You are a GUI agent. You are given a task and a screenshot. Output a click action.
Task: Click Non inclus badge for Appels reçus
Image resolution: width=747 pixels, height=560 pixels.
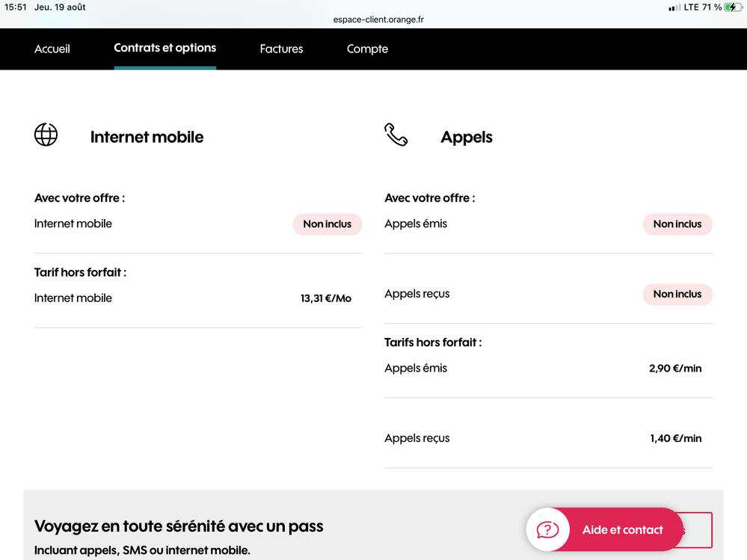coord(677,295)
